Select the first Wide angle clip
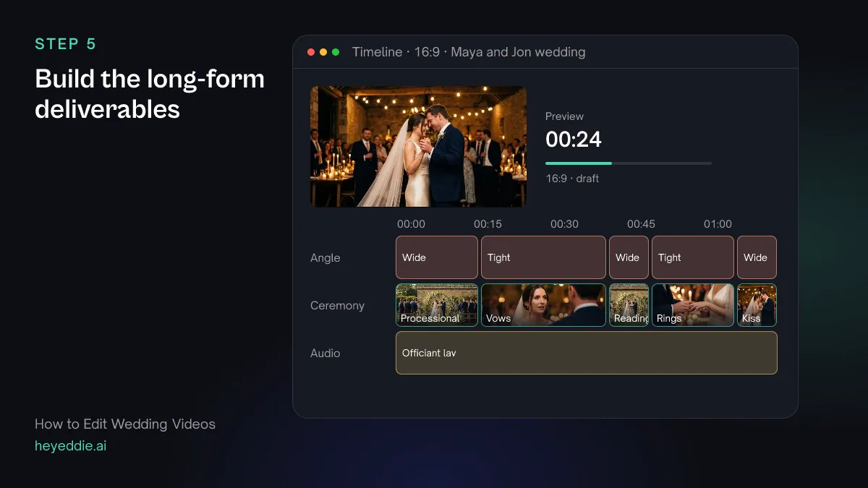The height and width of the screenshot is (488, 868). [x=437, y=257]
